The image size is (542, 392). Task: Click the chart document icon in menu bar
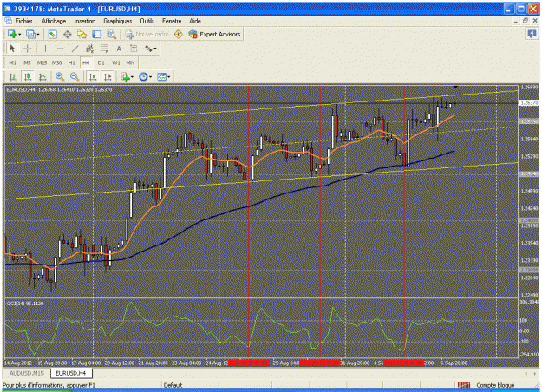pos(9,21)
